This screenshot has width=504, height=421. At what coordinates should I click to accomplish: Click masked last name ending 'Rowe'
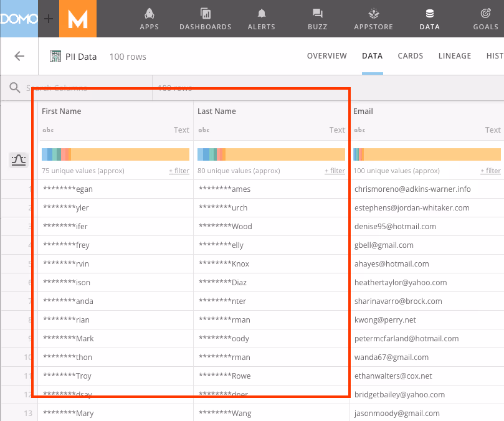pos(225,376)
